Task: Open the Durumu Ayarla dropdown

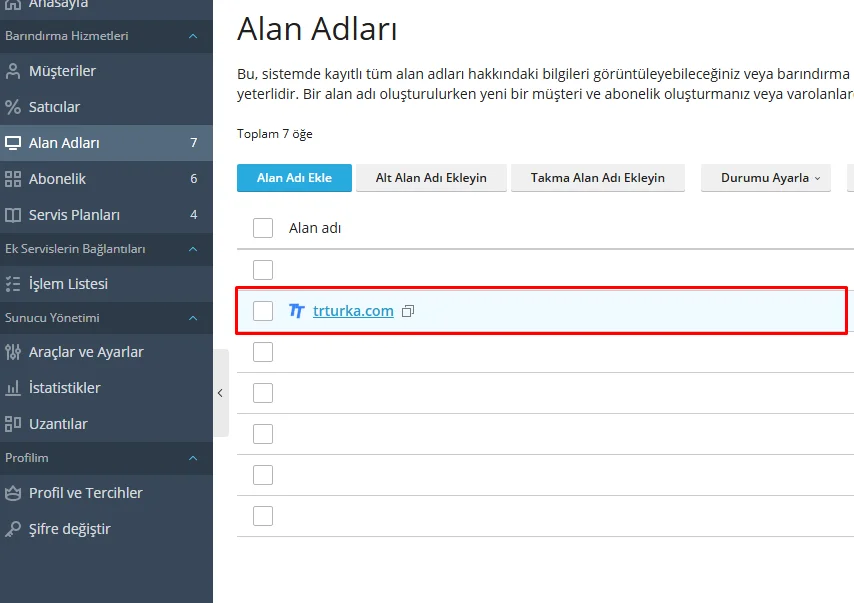Action: (765, 178)
